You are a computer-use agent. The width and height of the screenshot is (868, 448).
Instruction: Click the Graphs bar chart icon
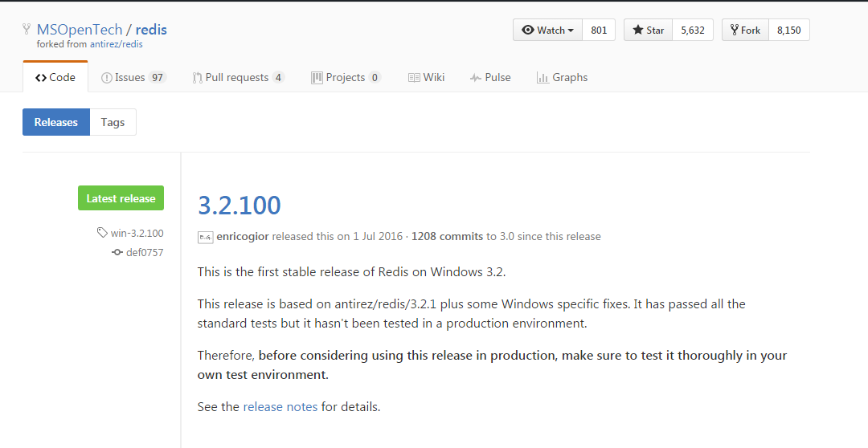coord(542,77)
